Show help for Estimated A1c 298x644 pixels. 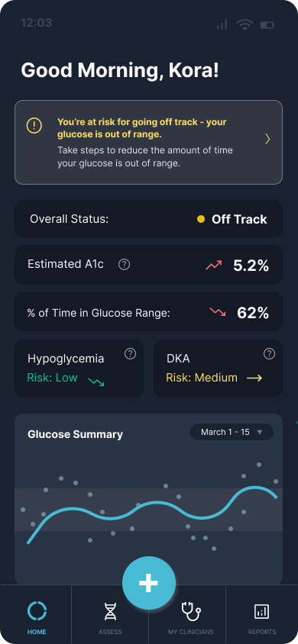click(x=124, y=265)
